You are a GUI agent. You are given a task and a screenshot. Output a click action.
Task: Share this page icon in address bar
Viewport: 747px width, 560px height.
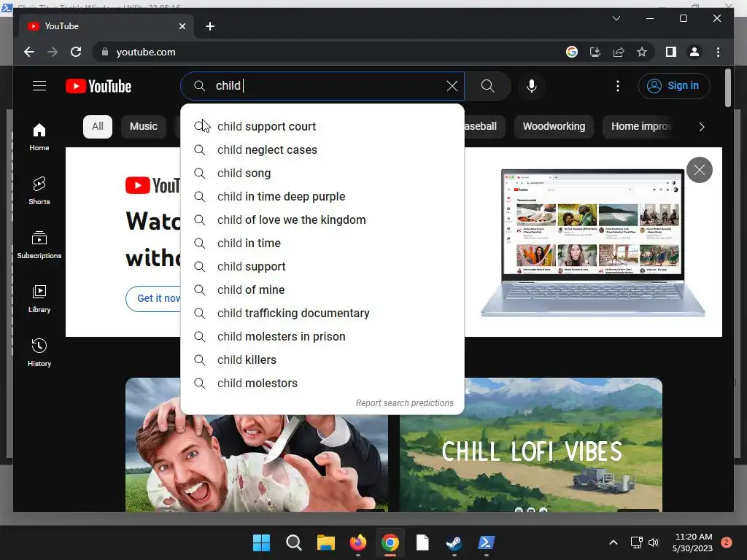pyautogui.click(x=619, y=52)
